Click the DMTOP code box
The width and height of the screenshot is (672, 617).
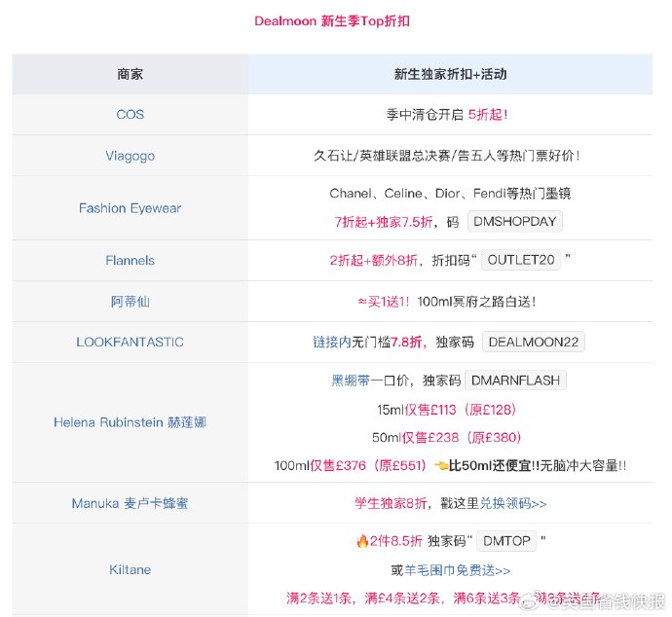click(x=506, y=541)
